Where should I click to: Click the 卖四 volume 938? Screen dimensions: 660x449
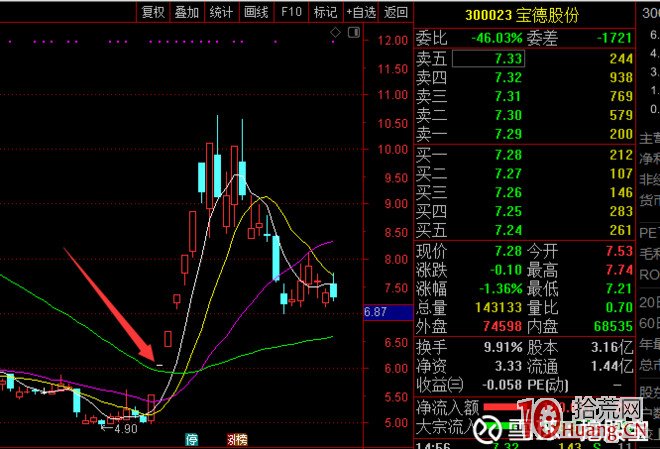click(621, 77)
